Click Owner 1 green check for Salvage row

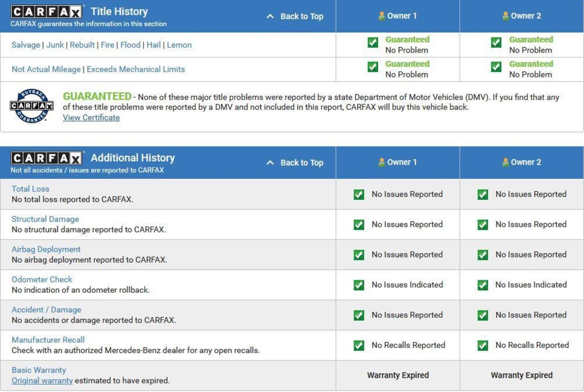coord(373,43)
